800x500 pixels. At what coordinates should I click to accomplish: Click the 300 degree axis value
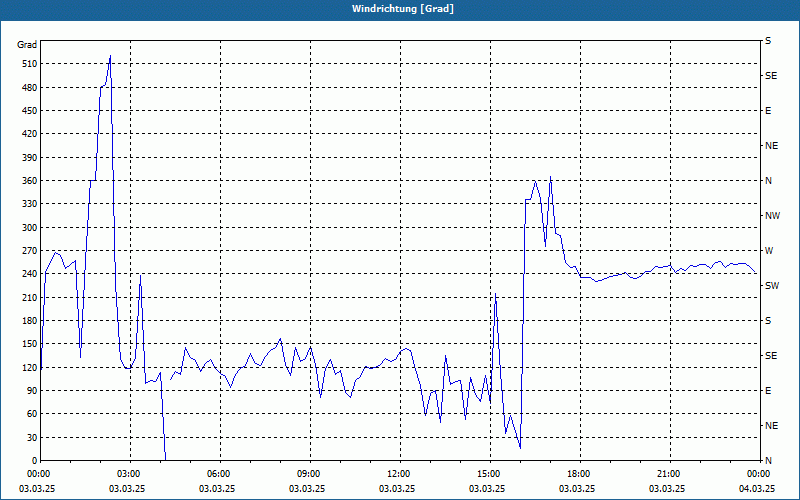point(29,228)
